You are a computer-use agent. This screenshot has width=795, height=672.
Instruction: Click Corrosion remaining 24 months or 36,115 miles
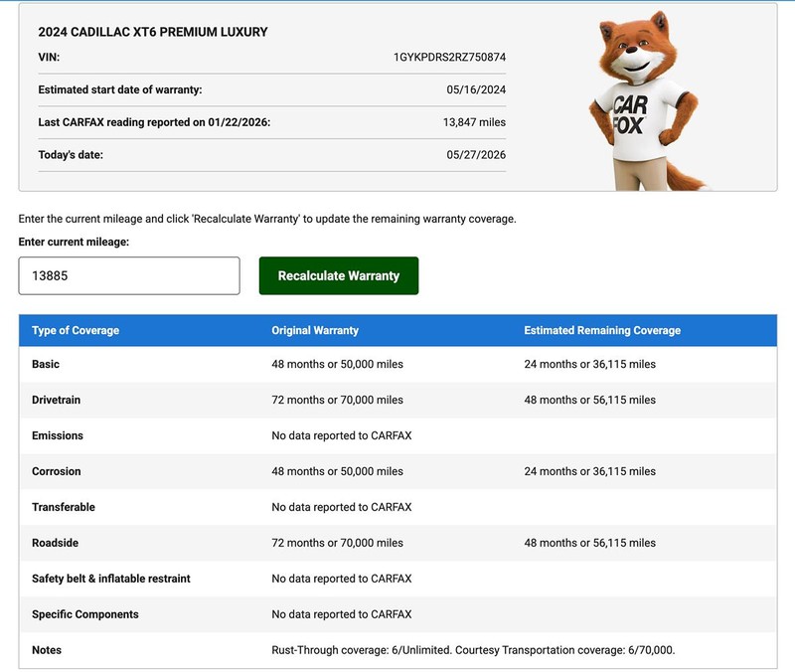(589, 471)
